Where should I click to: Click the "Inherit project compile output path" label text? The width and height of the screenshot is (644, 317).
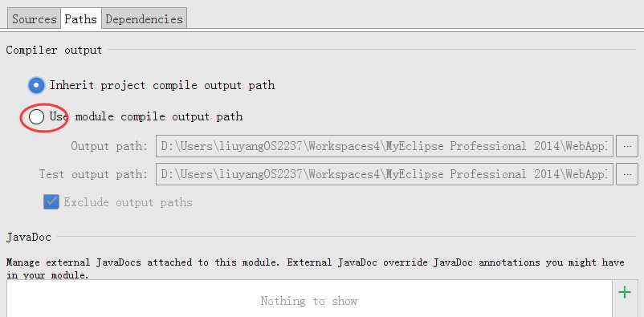pyautogui.click(x=162, y=85)
